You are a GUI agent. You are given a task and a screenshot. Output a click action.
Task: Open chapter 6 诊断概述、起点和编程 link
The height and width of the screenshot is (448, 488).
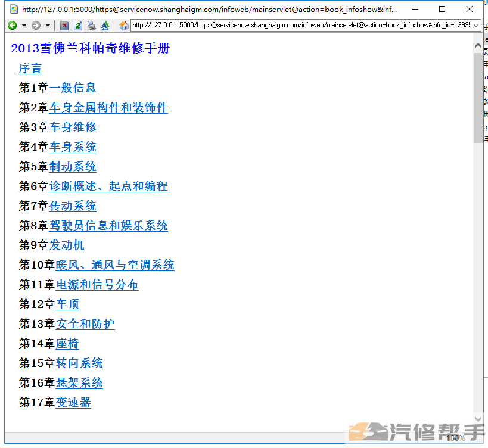(x=108, y=186)
